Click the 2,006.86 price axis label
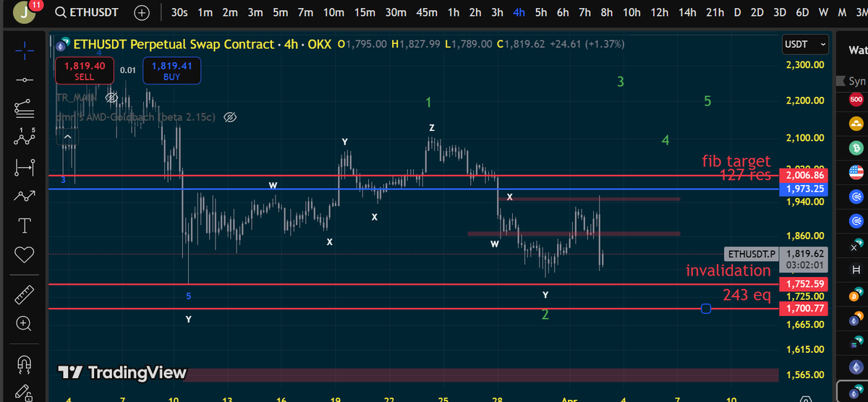The height and width of the screenshot is (402, 868). 803,176
